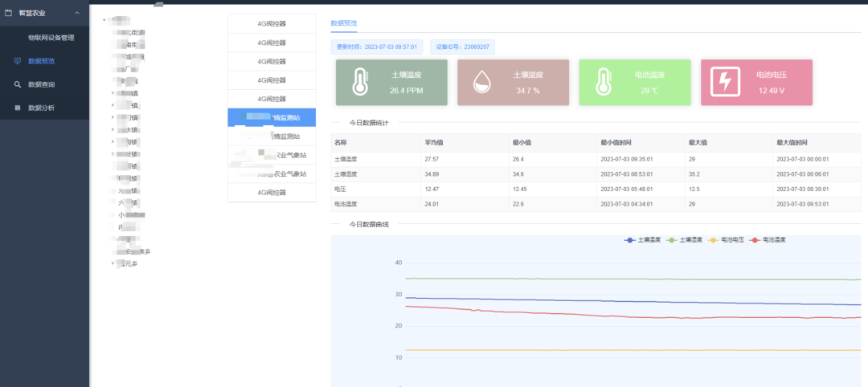
Task: Click the y-axis label 40 on chart
Action: click(x=398, y=263)
